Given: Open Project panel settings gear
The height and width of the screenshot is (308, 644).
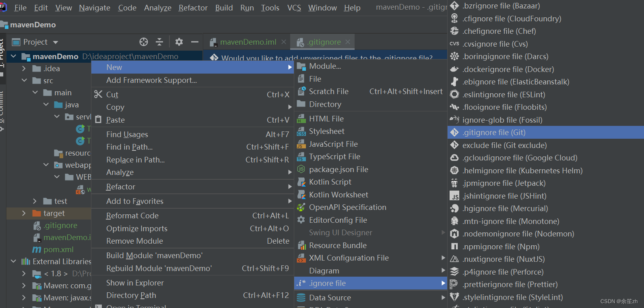Looking at the screenshot, I should point(179,42).
